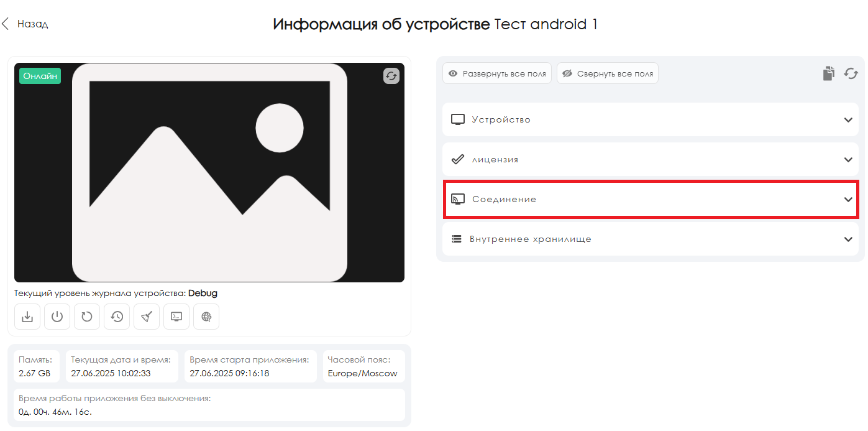Click the globe icon button

(206, 317)
